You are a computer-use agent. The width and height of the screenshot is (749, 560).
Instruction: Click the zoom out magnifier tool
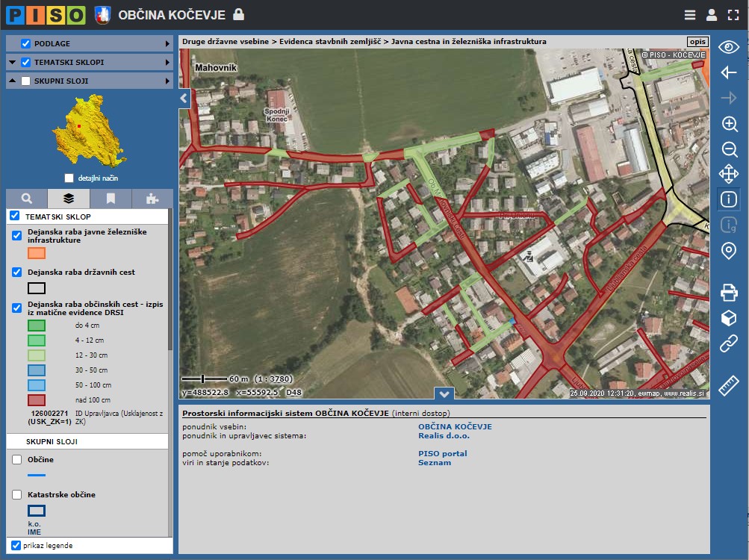coord(729,149)
